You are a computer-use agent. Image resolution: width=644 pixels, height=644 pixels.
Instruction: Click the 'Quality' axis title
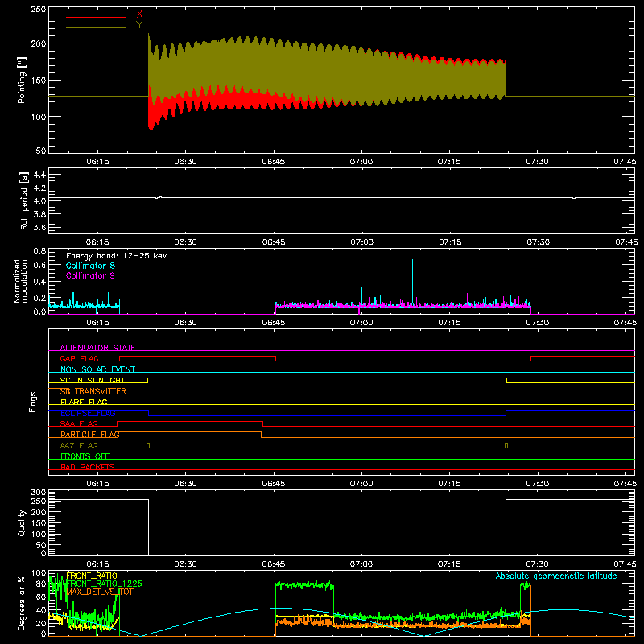click(x=22, y=522)
